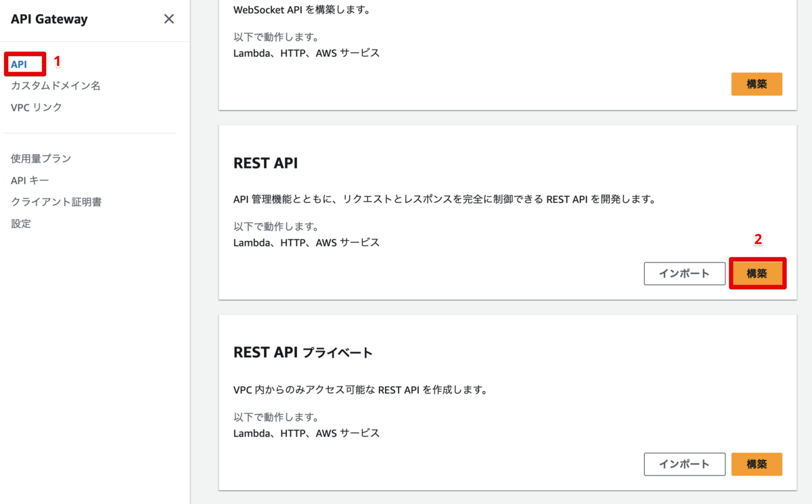The height and width of the screenshot is (504, 812).
Task: Click the API Gateway sidebar title
Action: click(x=49, y=19)
